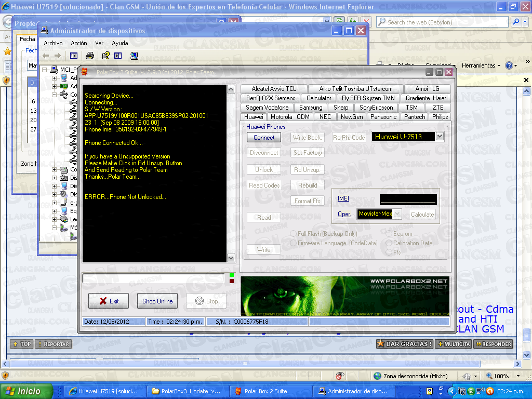Click the Search the web (Babylon) field
Image resolution: width=532 pixels, height=399 pixels.
pos(442,22)
